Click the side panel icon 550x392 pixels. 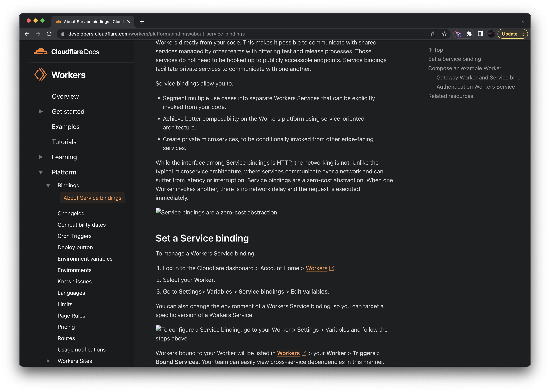(480, 34)
